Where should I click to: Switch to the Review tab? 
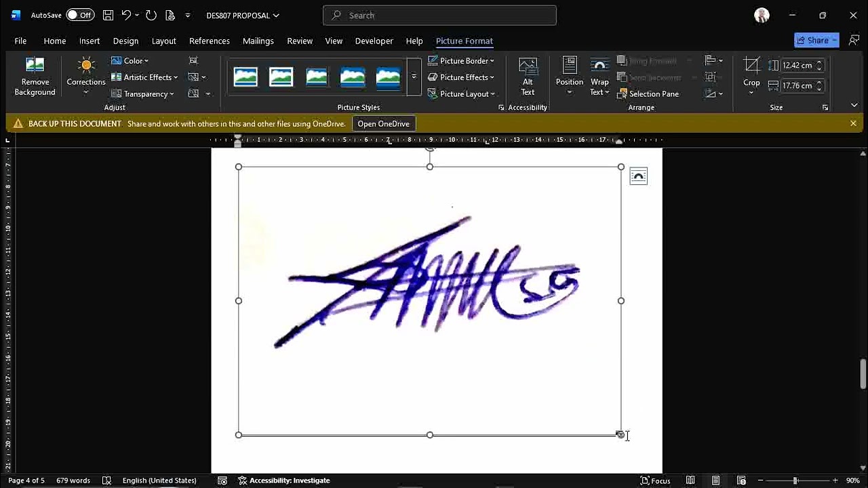[x=300, y=41]
